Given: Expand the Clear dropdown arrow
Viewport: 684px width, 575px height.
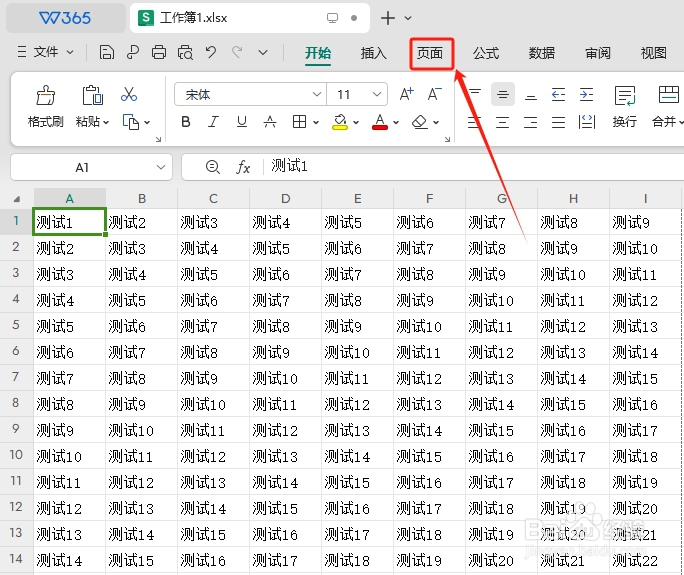Looking at the screenshot, I should pos(436,123).
